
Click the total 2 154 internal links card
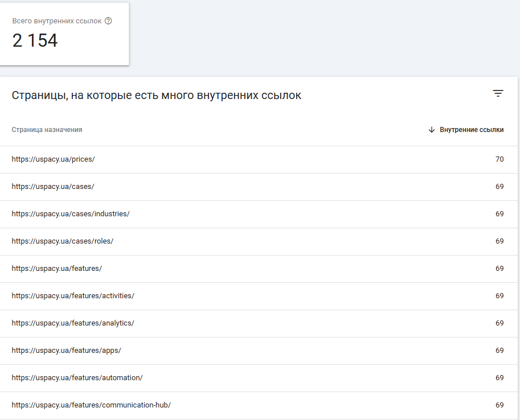tap(64, 34)
